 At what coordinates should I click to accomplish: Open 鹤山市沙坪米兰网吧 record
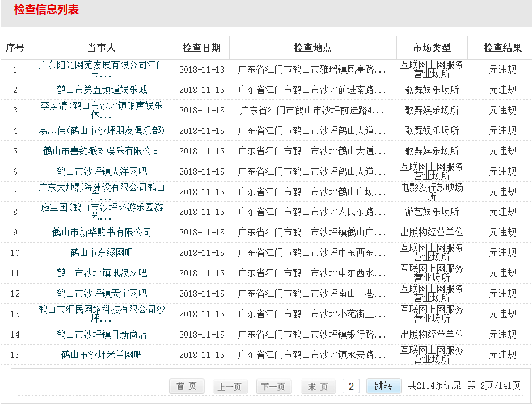coord(102,355)
